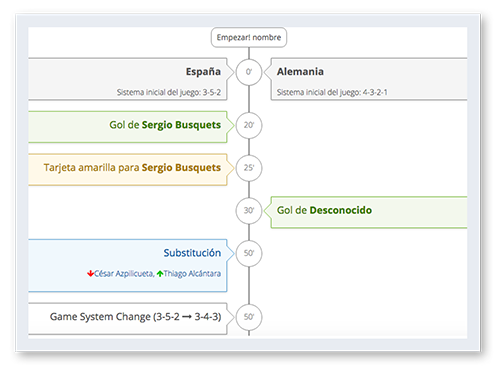Viewport: 500px width, 373px height.
Task: Click Alemania's Sistema inicial del juego: 4-3-2-1 text
Action: pos(332,92)
